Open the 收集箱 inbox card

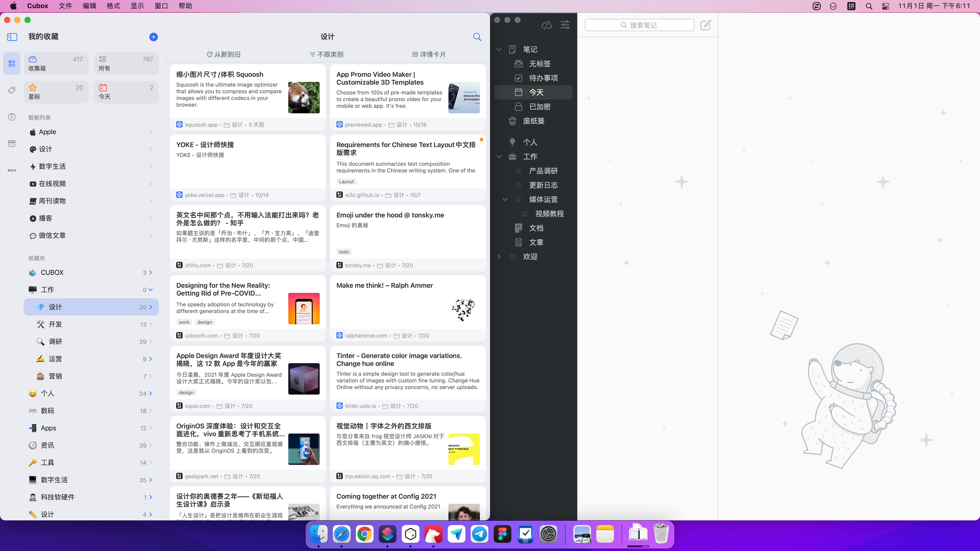point(56,64)
